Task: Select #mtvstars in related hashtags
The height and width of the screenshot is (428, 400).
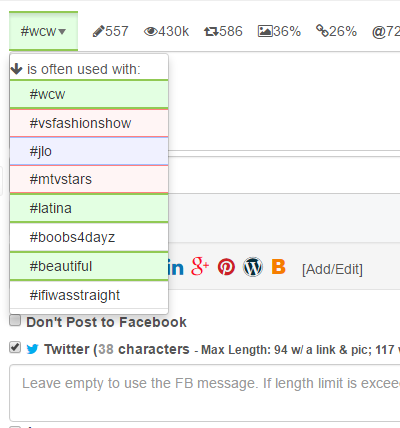Action: click(89, 179)
